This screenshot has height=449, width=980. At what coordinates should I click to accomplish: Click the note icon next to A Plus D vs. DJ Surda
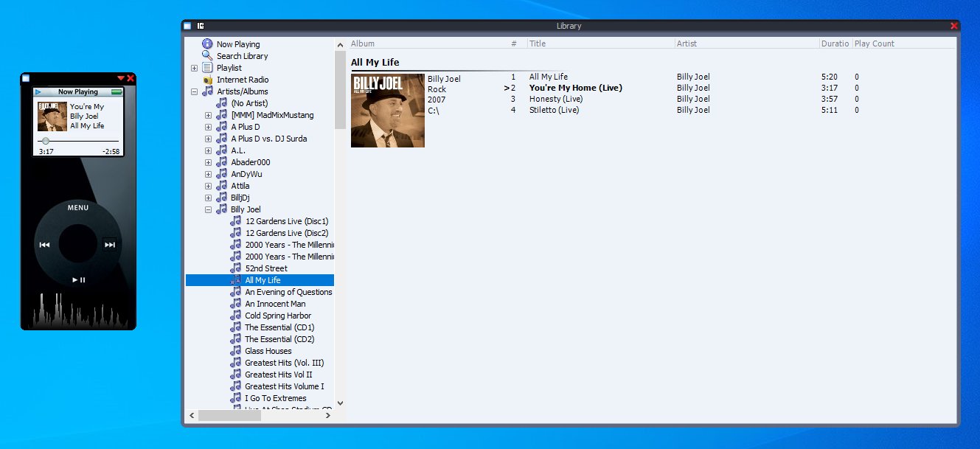[221, 139]
